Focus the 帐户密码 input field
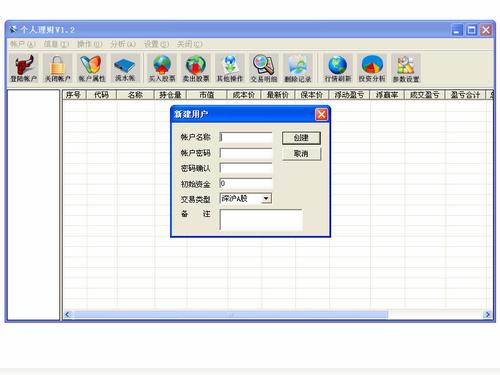The image size is (500, 375). pyautogui.click(x=246, y=153)
